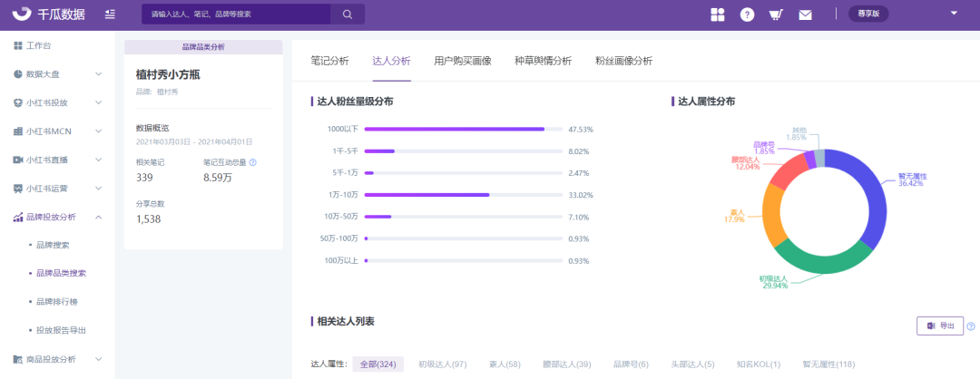
Task: Expand the 商品投放分析 menu chevron
Action: tap(99, 359)
